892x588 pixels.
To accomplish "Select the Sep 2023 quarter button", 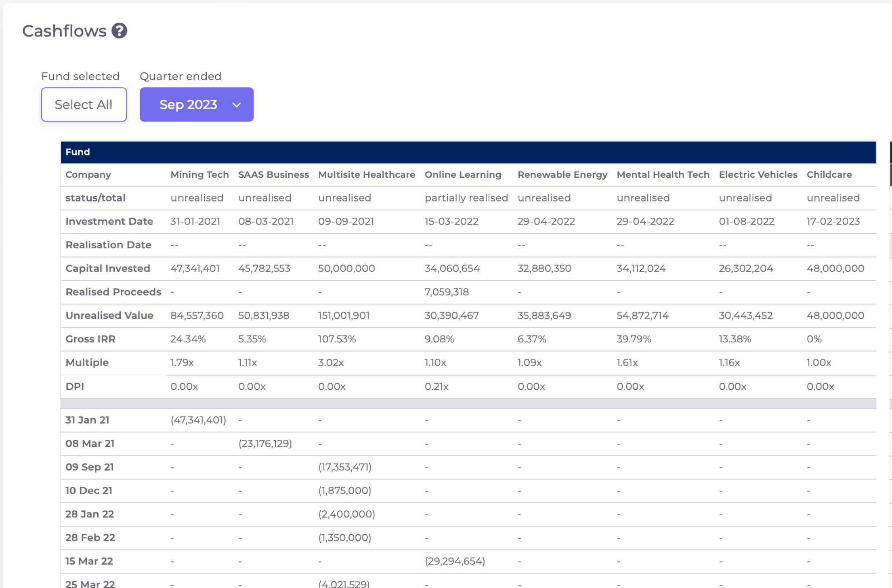I will (196, 105).
